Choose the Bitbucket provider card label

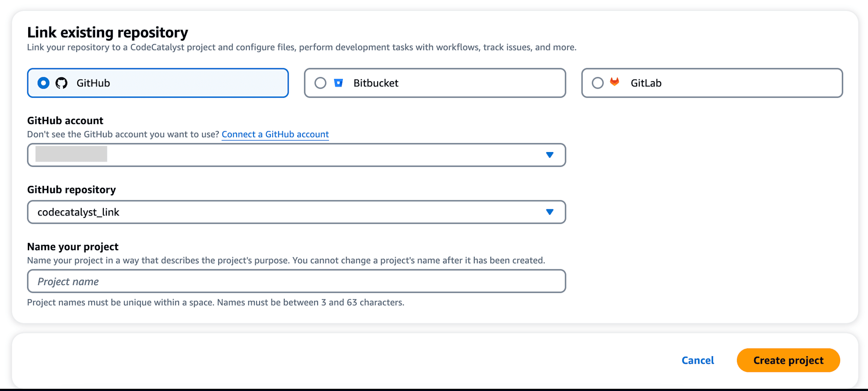click(375, 83)
